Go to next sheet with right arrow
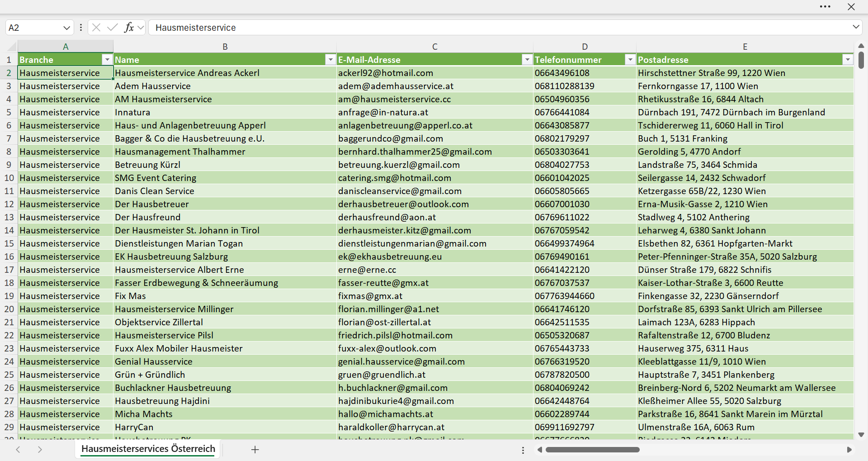The width and height of the screenshot is (868, 461). [40, 449]
